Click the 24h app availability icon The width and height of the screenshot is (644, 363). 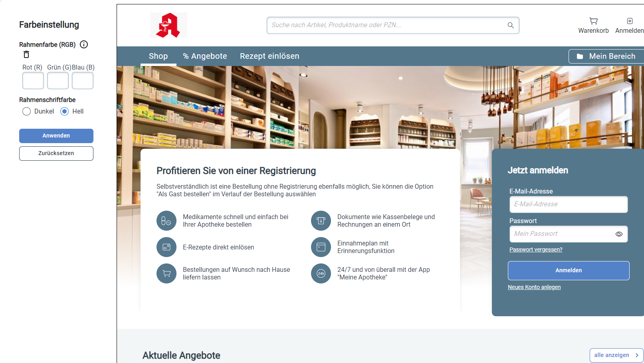321,273
